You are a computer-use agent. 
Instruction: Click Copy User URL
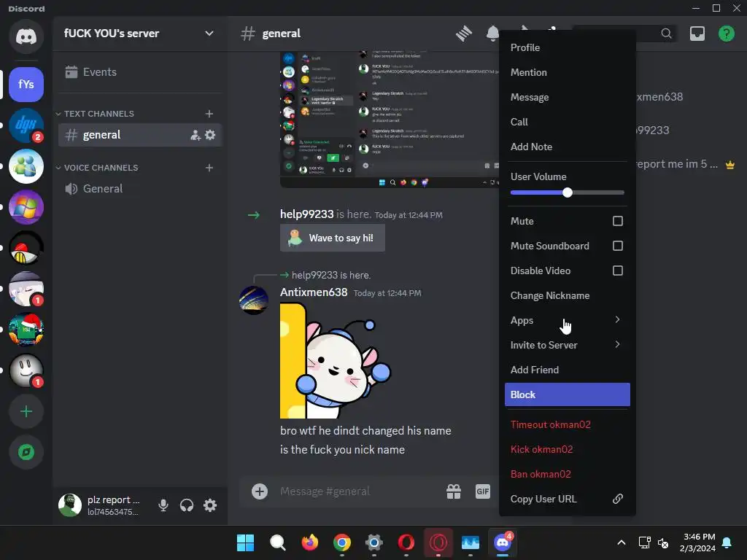point(568,499)
